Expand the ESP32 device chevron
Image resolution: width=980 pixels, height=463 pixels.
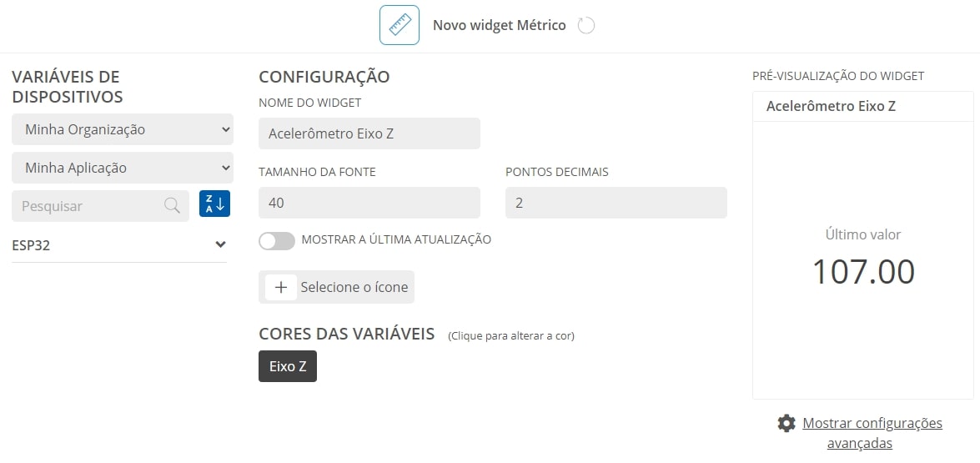(x=220, y=244)
